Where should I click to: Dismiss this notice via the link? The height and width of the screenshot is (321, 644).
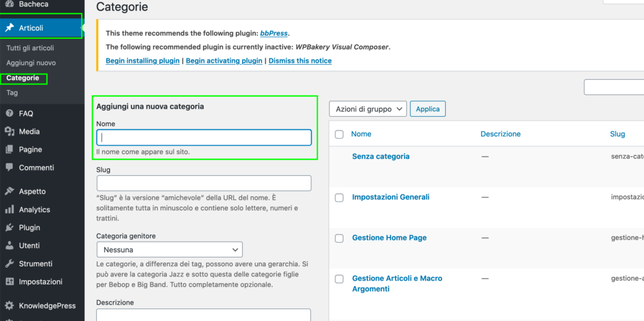click(301, 61)
